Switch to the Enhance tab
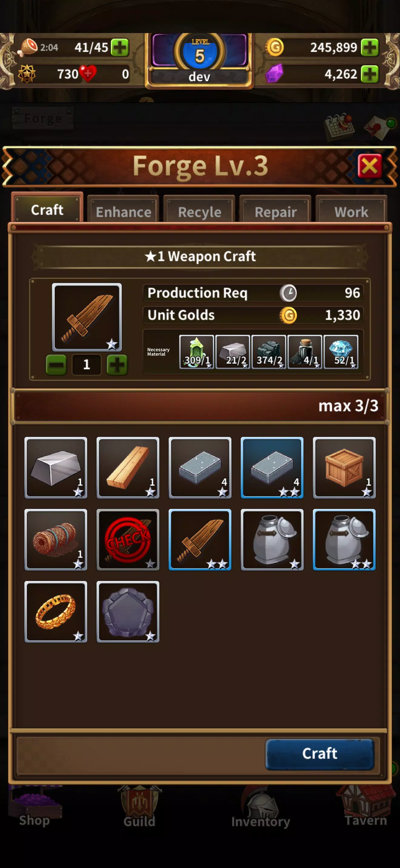 click(x=123, y=212)
